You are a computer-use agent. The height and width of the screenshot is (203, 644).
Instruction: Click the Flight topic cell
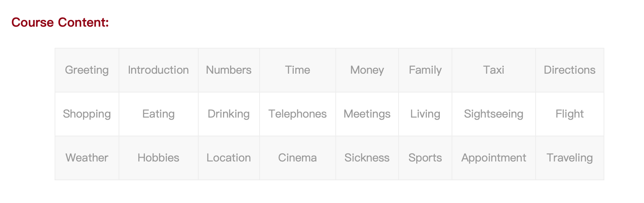click(569, 114)
